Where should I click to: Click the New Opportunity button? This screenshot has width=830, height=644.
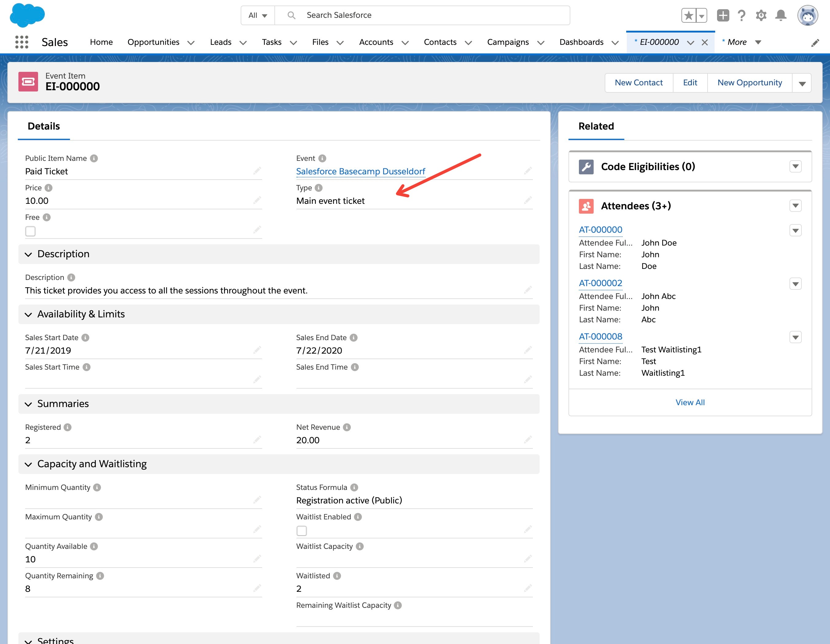click(x=750, y=83)
